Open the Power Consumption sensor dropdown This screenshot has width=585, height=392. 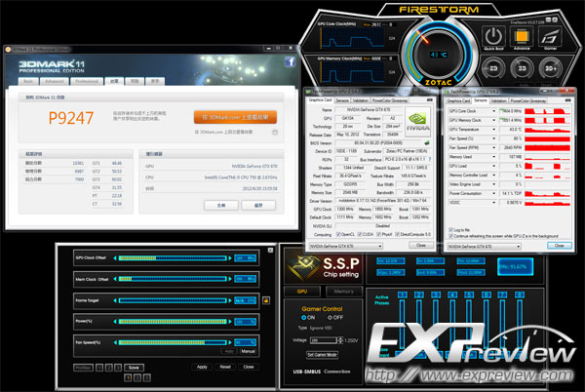tap(493, 193)
